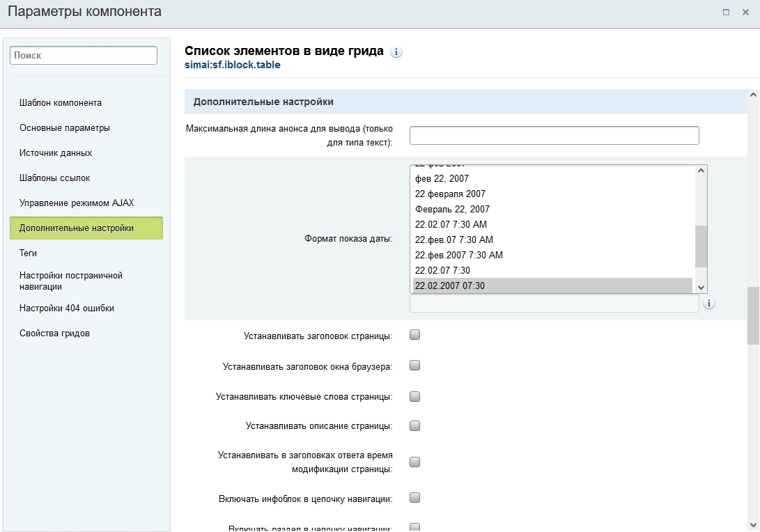The image size is (760, 532).
Task: Select '22 февраля 2007' date format
Action: (450, 194)
